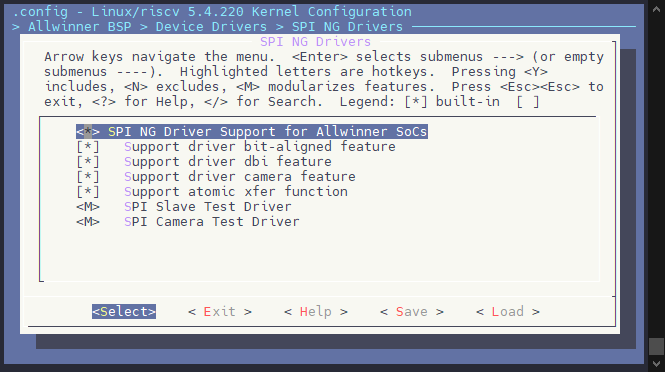This screenshot has height=372, width=665.
Task: Open the Help button
Action: (316, 312)
